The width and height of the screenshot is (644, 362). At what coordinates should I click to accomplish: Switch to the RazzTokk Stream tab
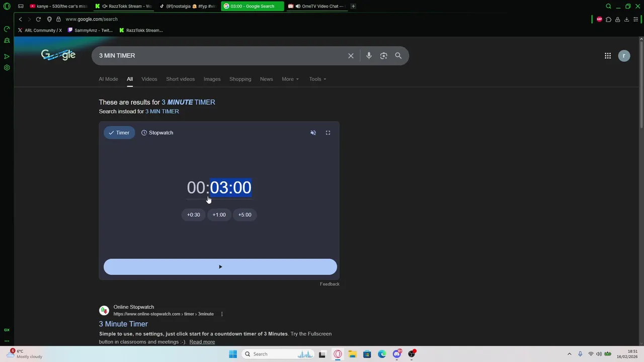click(x=124, y=7)
